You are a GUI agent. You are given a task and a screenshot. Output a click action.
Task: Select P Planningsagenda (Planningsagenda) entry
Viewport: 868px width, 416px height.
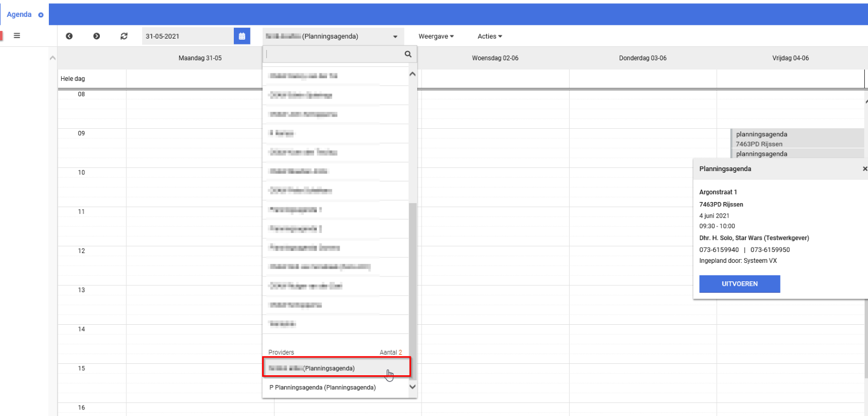tap(322, 388)
